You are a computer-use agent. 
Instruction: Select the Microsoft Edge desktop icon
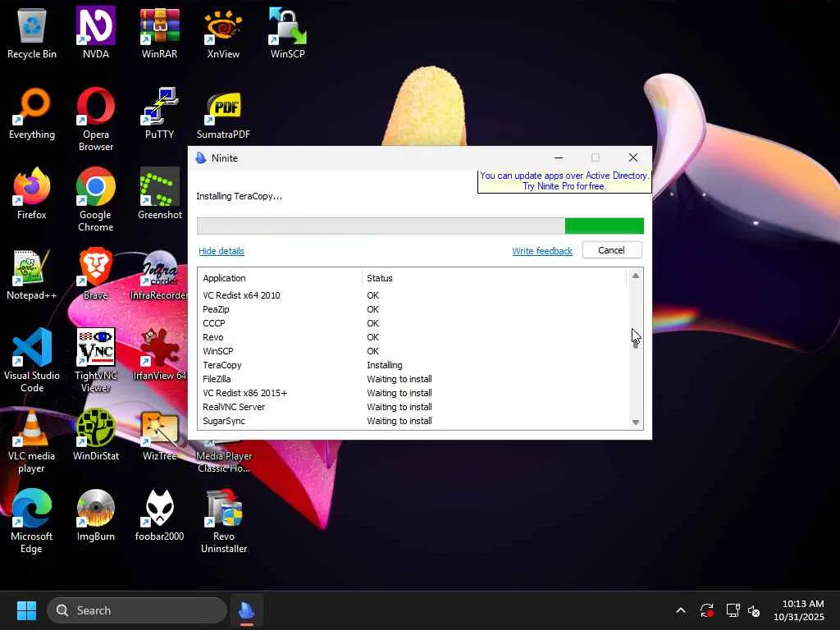click(x=32, y=521)
